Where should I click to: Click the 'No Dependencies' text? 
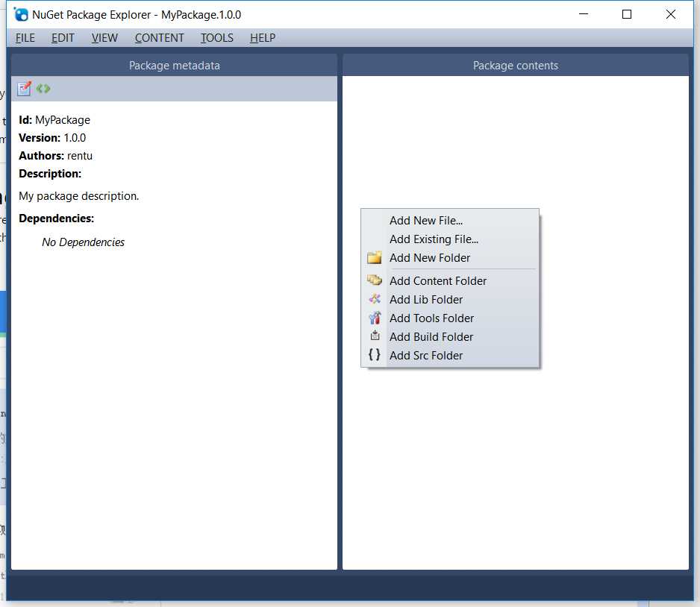click(x=83, y=242)
